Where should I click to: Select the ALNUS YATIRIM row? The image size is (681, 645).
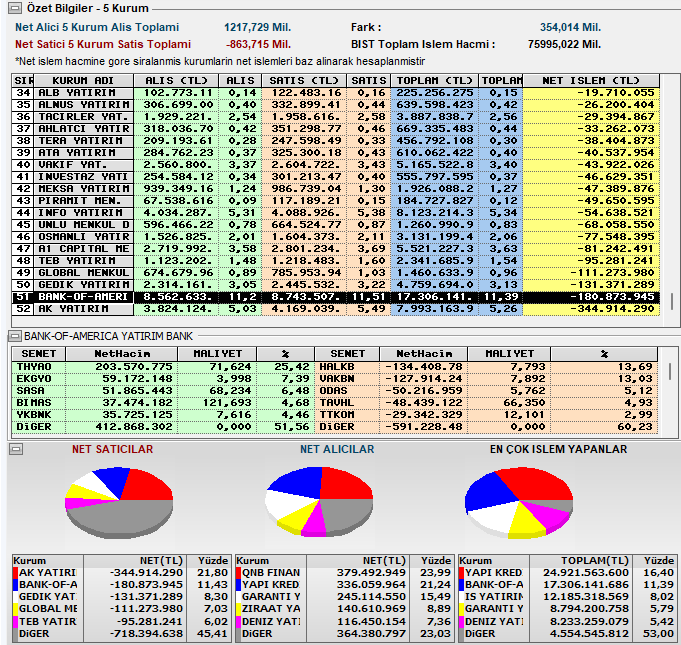336,105
